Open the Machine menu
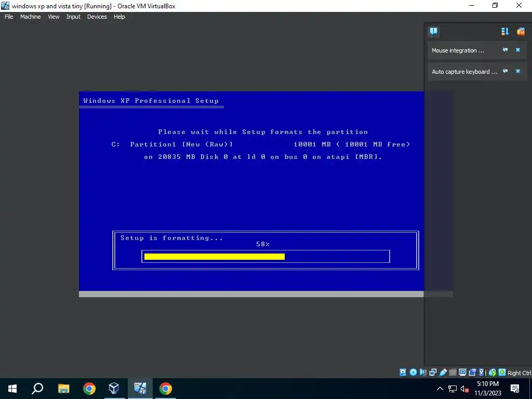532x399 pixels. point(30,17)
